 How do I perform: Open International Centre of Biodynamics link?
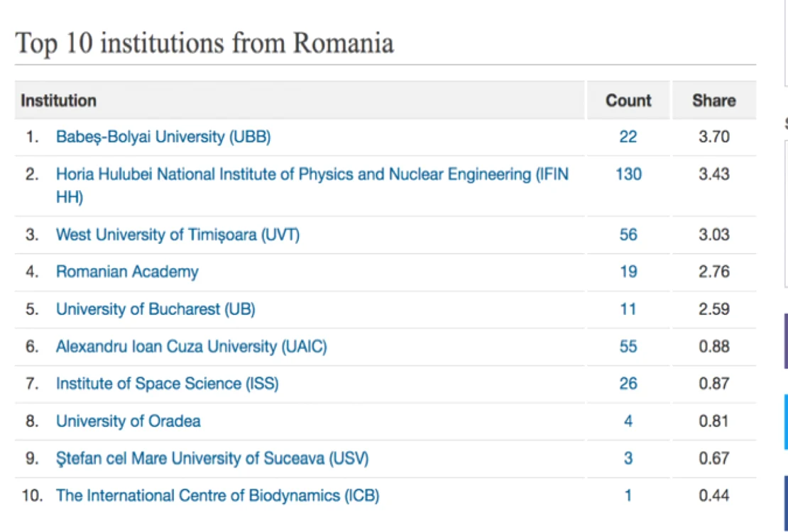[218, 495]
